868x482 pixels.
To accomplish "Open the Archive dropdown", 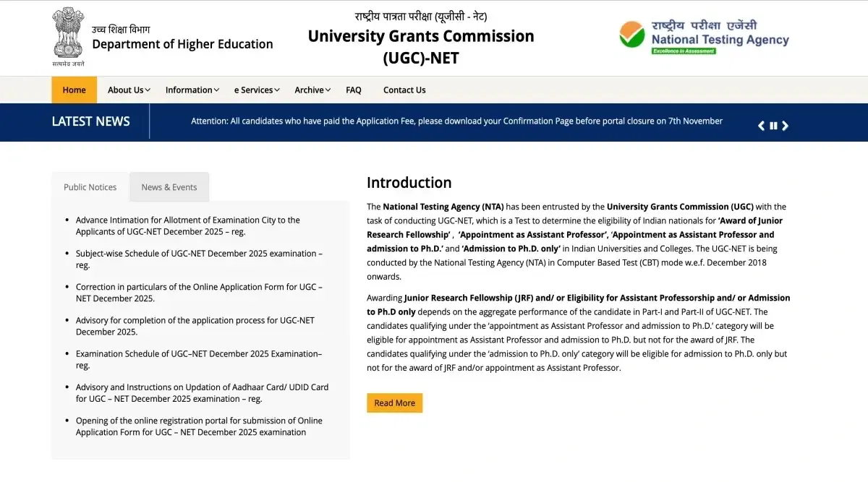I will [312, 90].
